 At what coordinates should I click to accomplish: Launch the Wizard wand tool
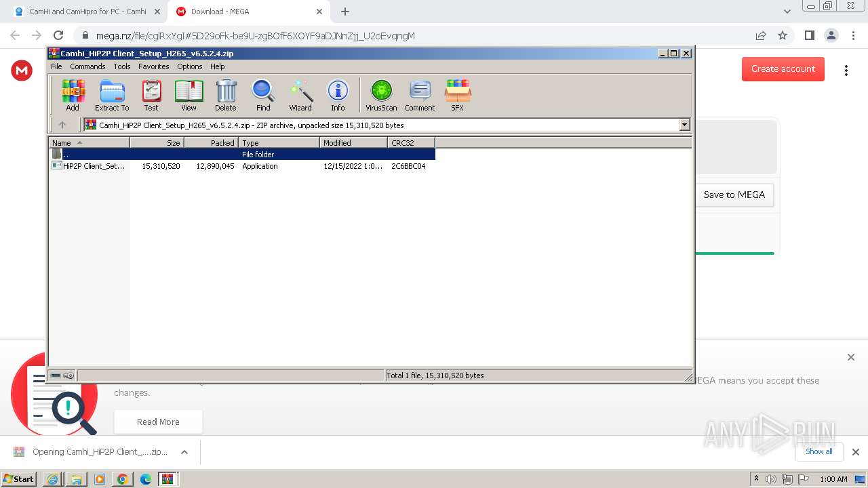tap(300, 95)
